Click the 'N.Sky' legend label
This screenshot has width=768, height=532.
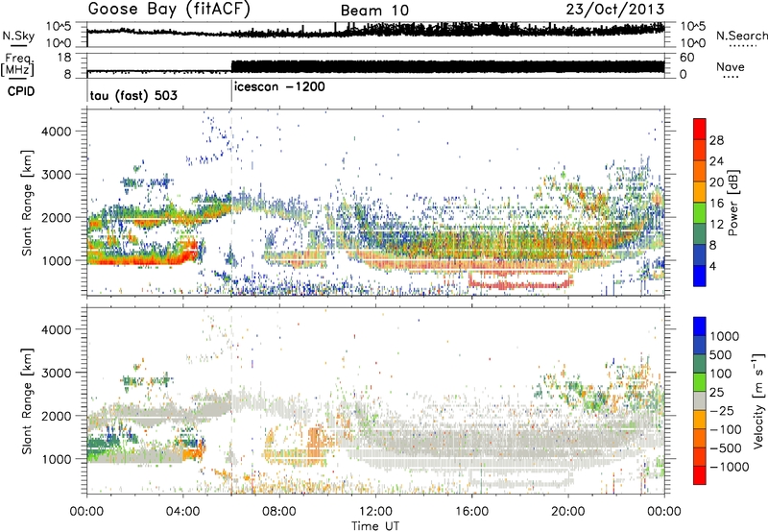[x=18, y=36]
